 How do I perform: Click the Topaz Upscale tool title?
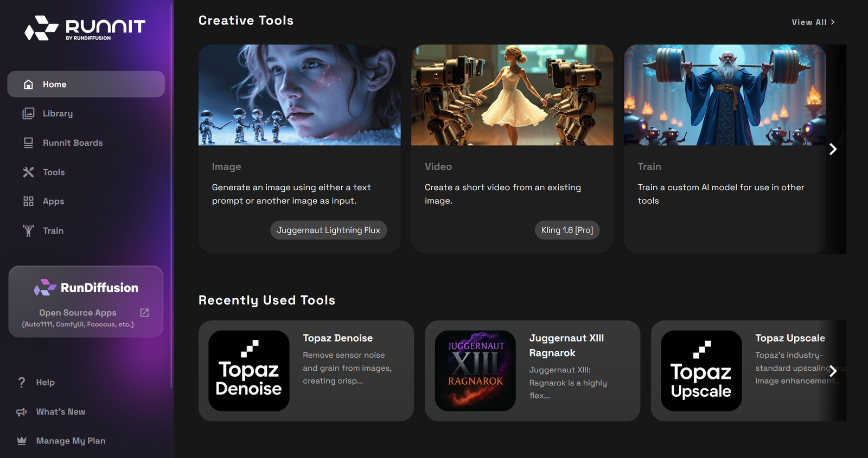[x=790, y=338]
